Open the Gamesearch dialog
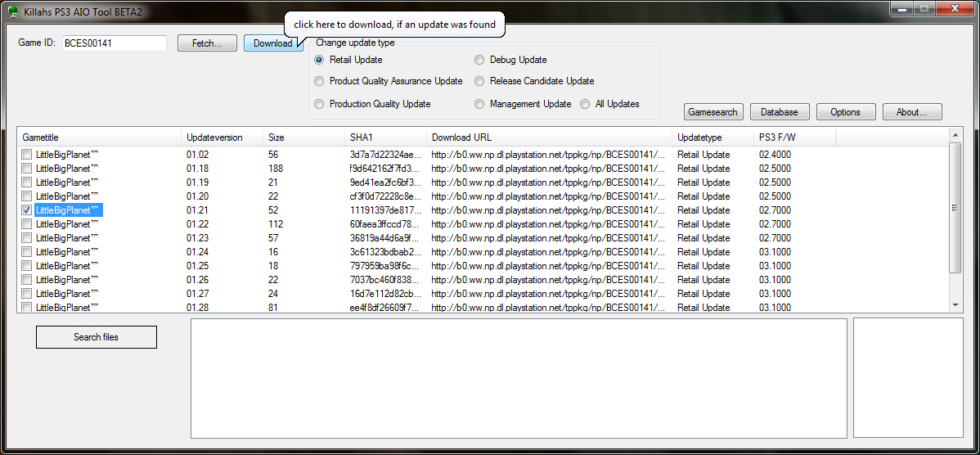This screenshot has width=980, height=455. 713,112
